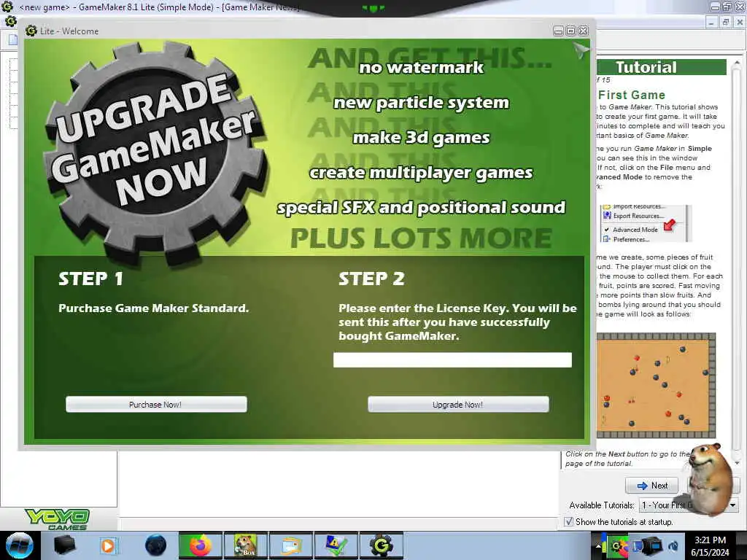Image resolution: width=747 pixels, height=560 pixels.
Task: Click the tutorial panel scroll down arrow
Action: pyautogui.click(x=737, y=463)
